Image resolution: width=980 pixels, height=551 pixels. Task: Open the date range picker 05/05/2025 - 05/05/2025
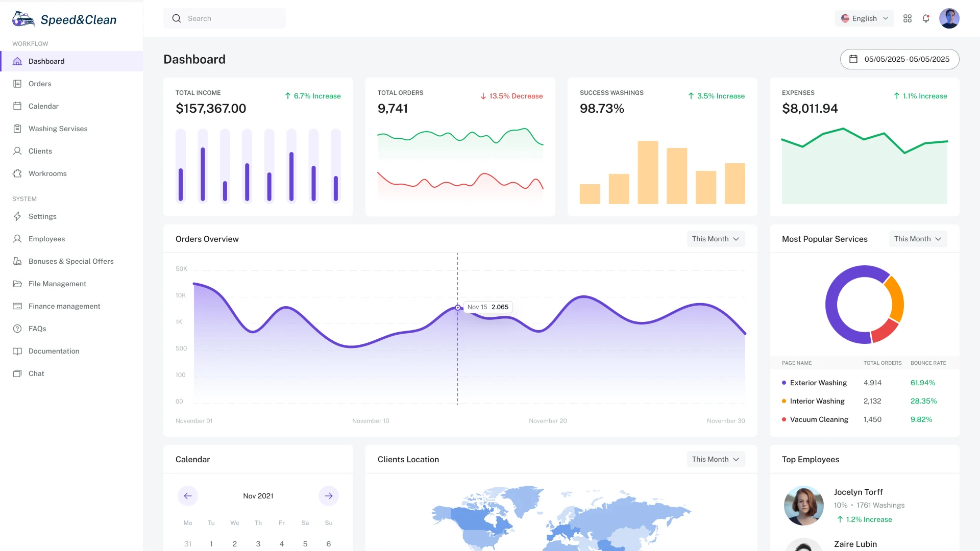coord(899,59)
